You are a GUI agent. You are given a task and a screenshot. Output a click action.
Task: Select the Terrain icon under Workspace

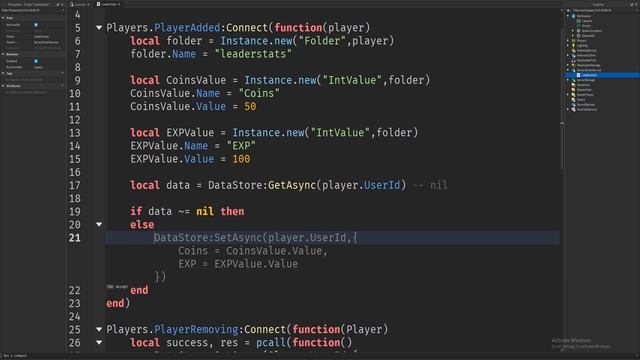578,26
